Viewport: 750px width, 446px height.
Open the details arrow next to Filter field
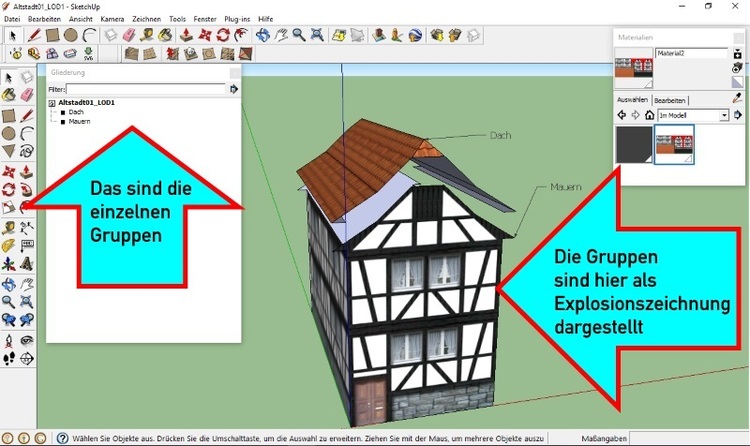click(x=234, y=89)
